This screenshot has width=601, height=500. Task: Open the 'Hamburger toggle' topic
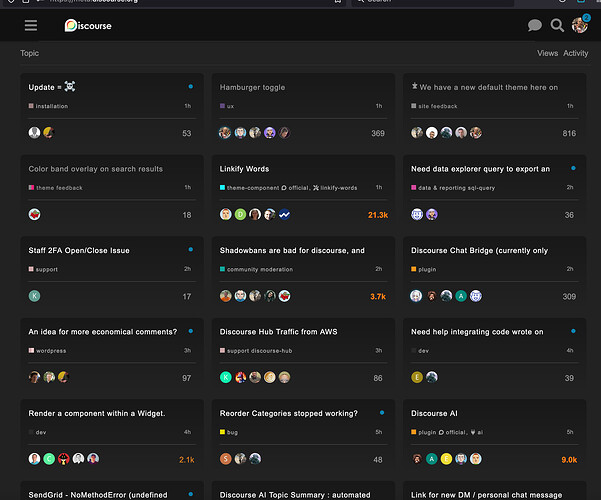(252, 87)
